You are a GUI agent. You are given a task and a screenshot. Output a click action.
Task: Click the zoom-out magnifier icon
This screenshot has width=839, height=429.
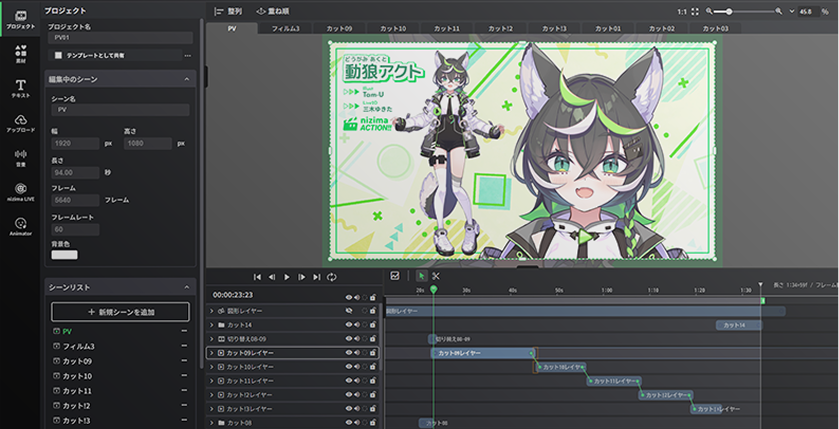coord(709,11)
